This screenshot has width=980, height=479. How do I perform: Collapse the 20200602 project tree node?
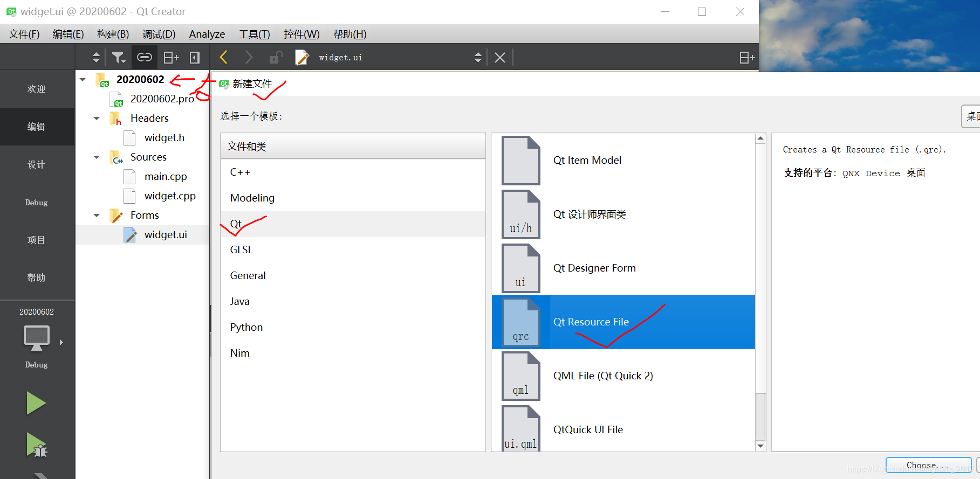(x=83, y=79)
